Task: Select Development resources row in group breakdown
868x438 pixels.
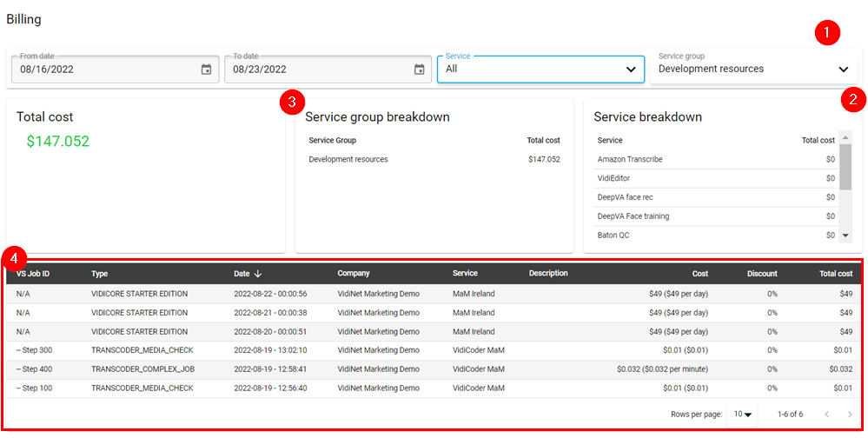Action: coord(348,160)
